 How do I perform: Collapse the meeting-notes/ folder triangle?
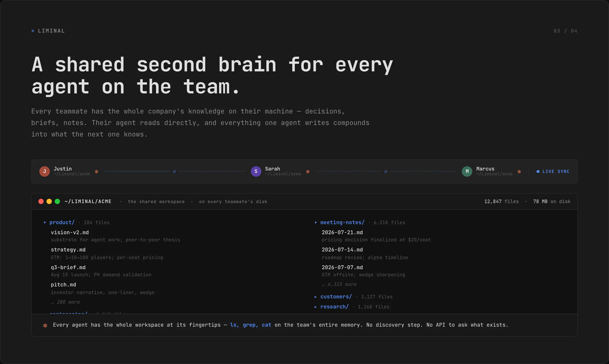316,223
